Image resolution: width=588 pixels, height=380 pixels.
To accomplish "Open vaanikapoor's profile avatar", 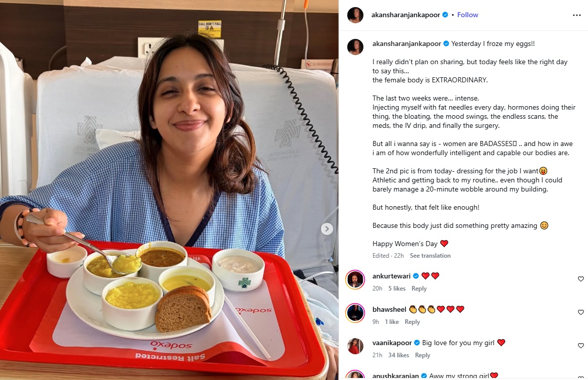I will pyautogui.click(x=355, y=346).
